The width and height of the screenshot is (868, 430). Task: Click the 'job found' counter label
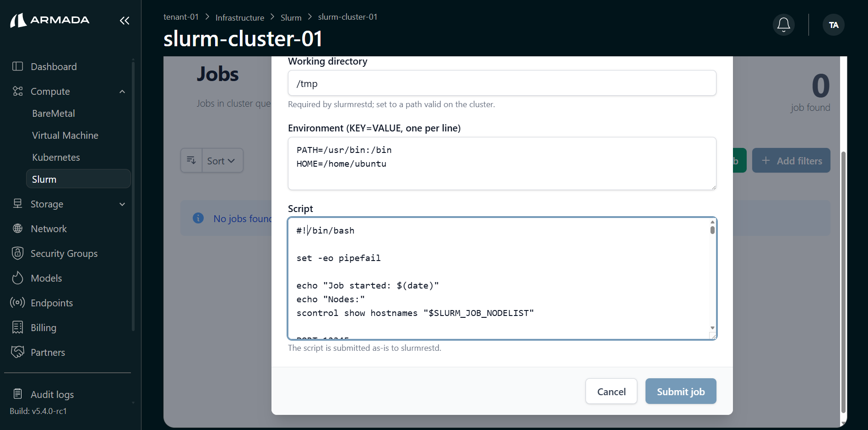click(x=810, y=108)
